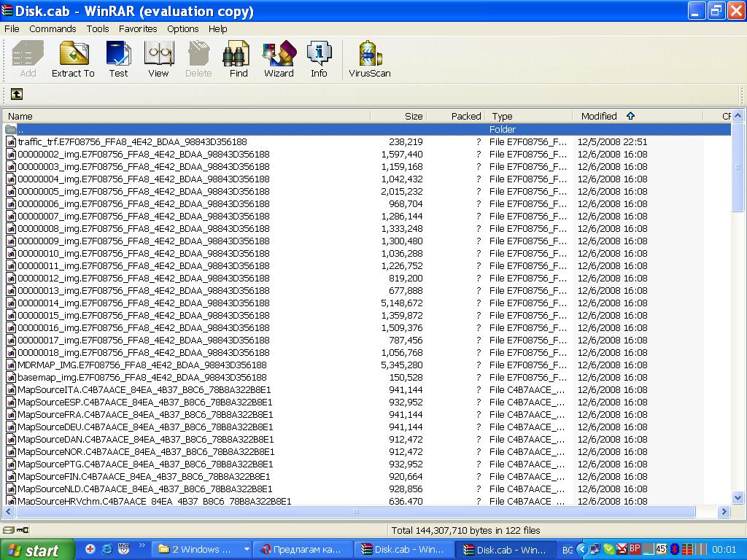Start the Wizard tool

click(279, 59)
